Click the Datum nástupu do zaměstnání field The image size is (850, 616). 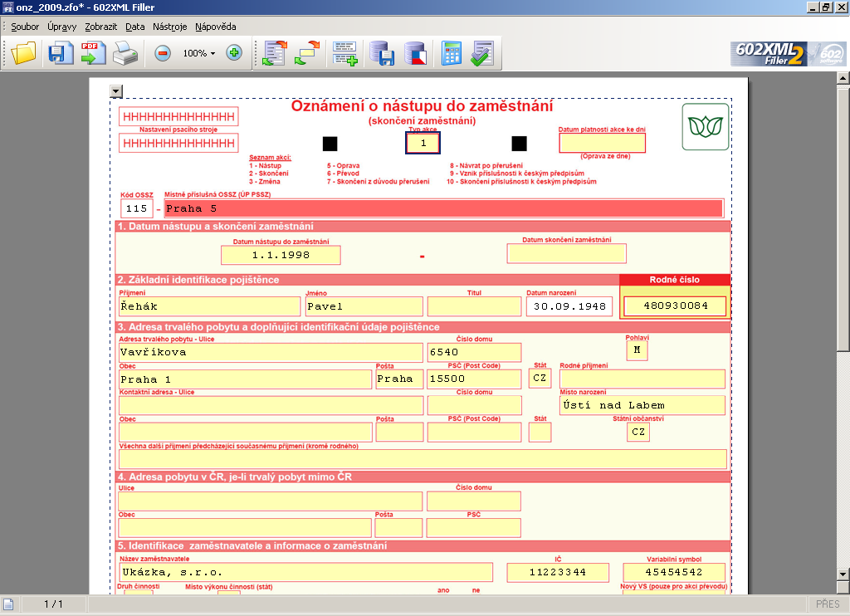[x=281, y=255]
